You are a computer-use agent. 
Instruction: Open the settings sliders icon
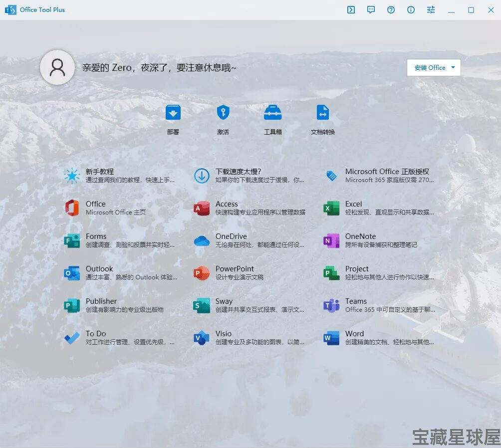coord(431,10)
